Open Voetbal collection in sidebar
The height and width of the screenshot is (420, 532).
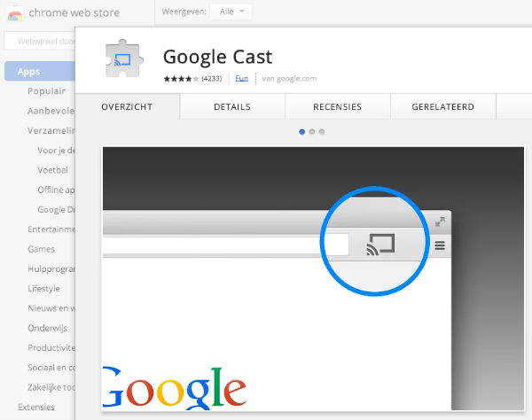(x=53, y=170)
